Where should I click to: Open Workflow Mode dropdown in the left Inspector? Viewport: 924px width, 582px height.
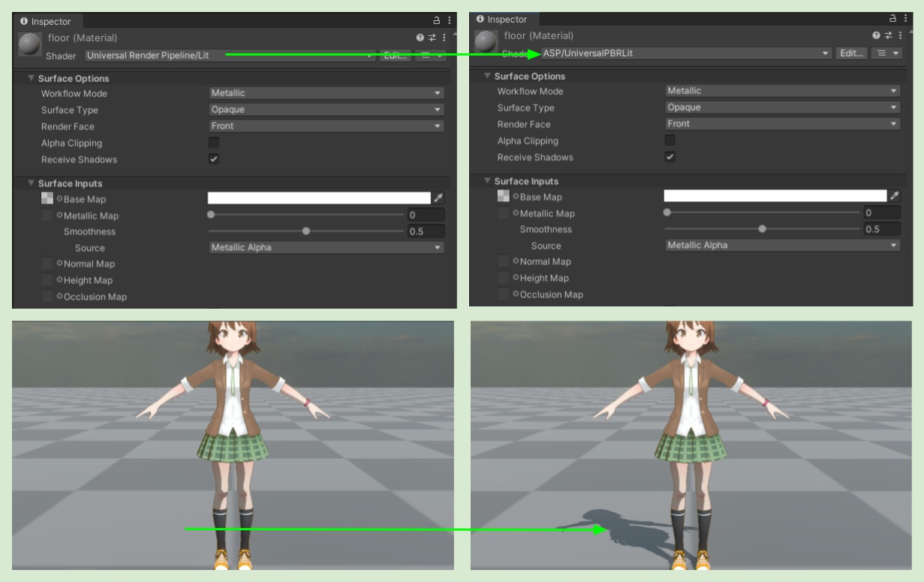pos(326,93)
